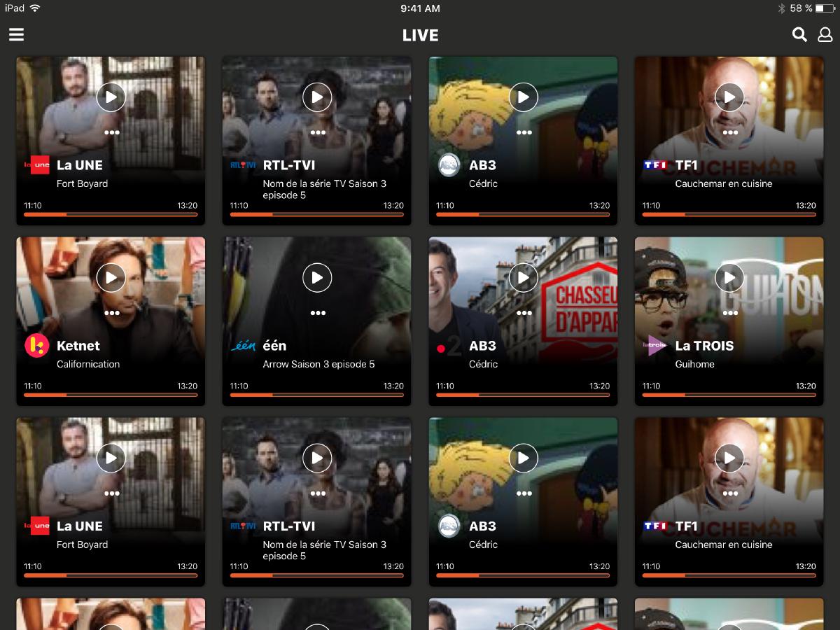
Task: Open Arrow Saison 3 episode 5 title
Action: click(x=318, y=364)
